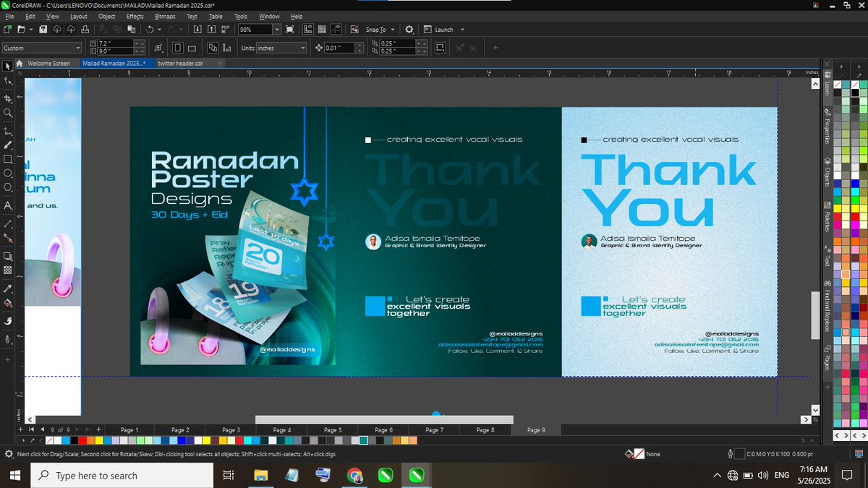Select the Pick tool
This screenshot has height=488, width=868.
tap(7, 66)
